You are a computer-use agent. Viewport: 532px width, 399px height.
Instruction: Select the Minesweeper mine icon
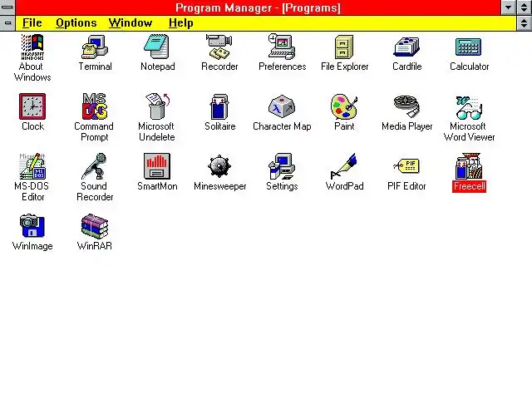[219, 166]
